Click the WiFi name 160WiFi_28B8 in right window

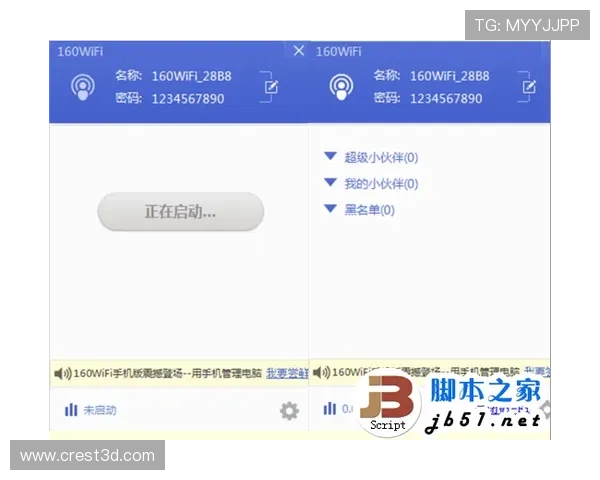coord(450,76)
